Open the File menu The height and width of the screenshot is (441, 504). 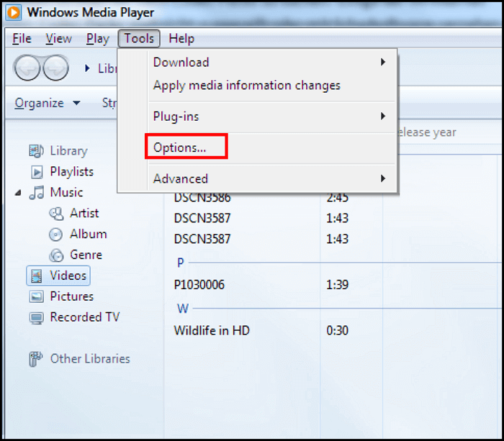tap(22, 39)
